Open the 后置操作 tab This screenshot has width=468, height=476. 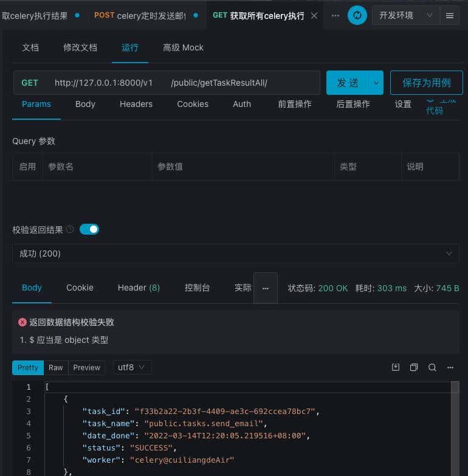point(353,104)
